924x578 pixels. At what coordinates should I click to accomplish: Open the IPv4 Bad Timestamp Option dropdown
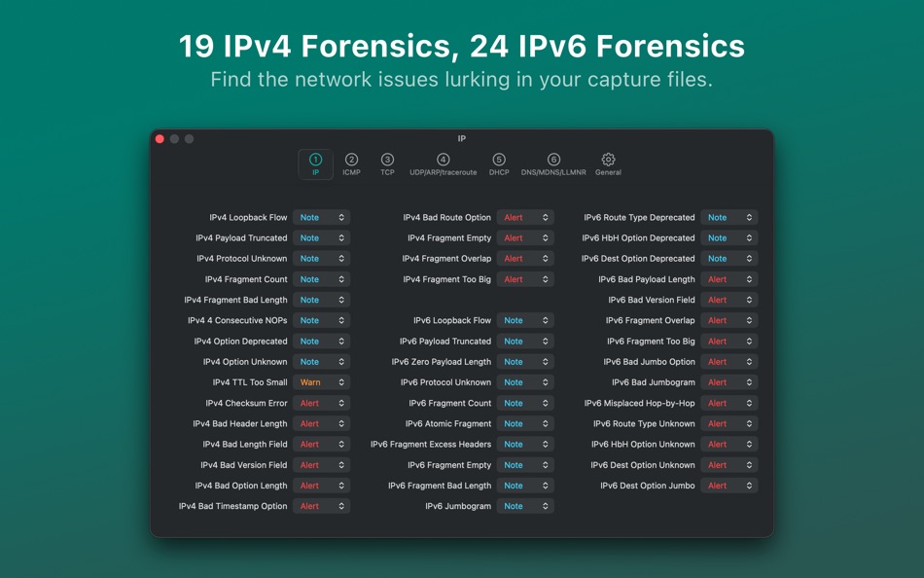click(321, 506)
